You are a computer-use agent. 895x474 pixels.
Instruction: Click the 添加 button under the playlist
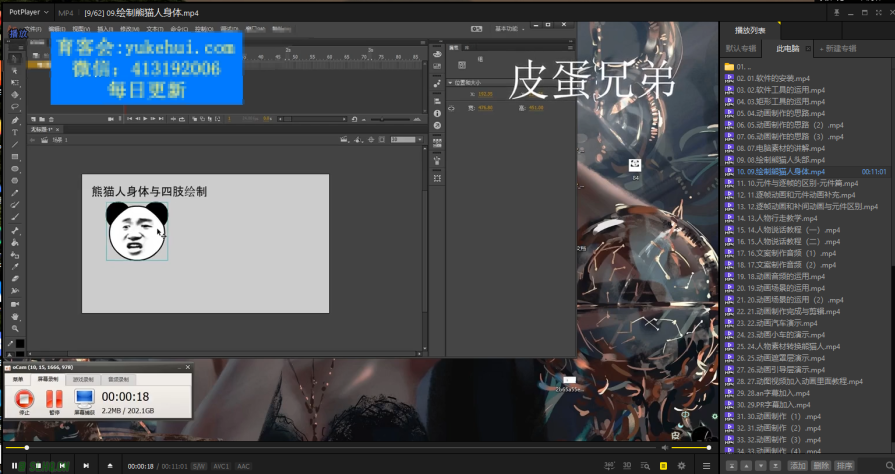click(798, 466)
